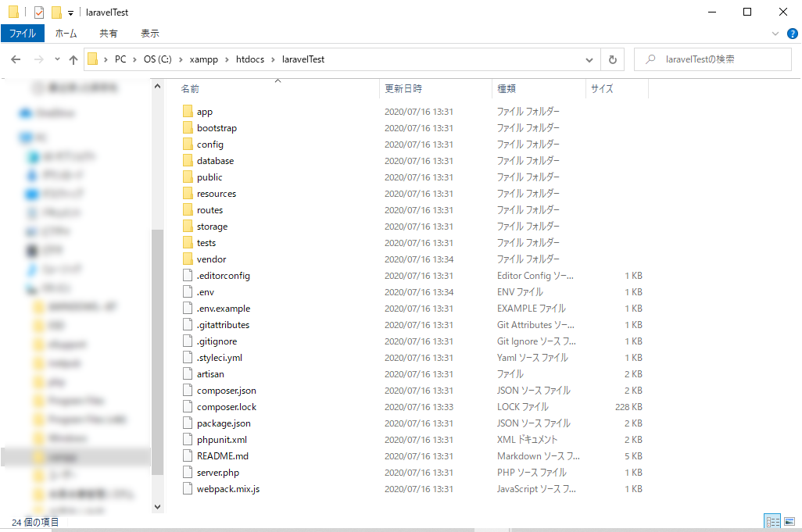Viewport: 802px width, 532px height.
Task: Select the .gitignore file name
Action: (x=217, y=341)
